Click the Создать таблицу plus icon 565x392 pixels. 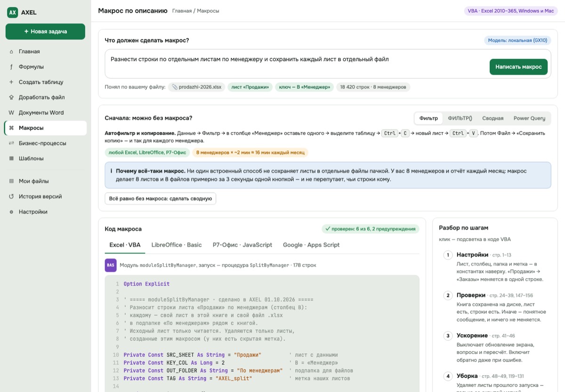[x=11, y=82]
